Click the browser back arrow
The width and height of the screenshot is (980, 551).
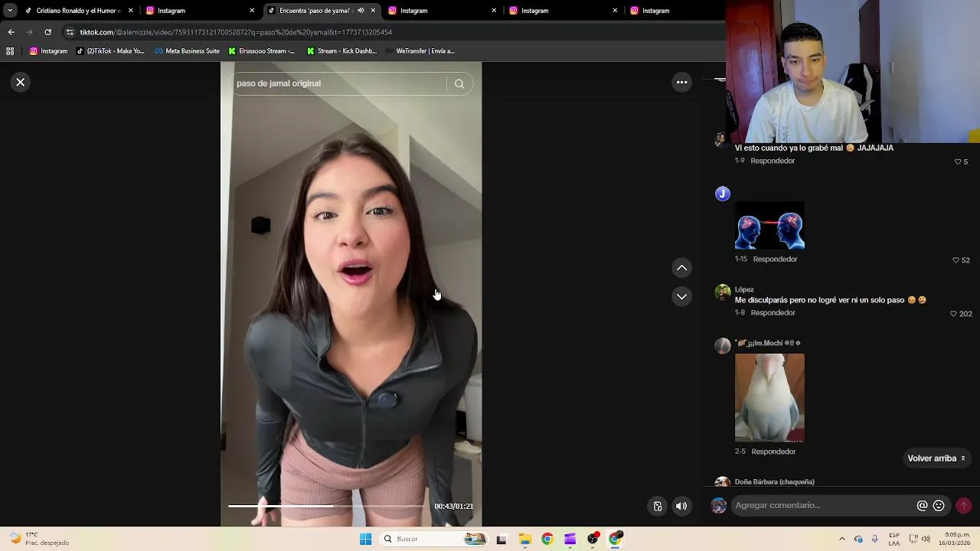click(x=11, y=32)
